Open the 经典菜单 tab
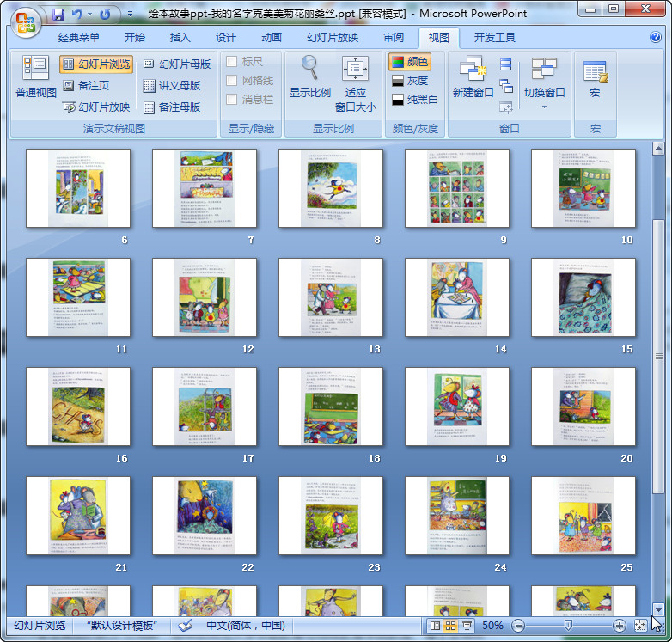 pos(79,38)
